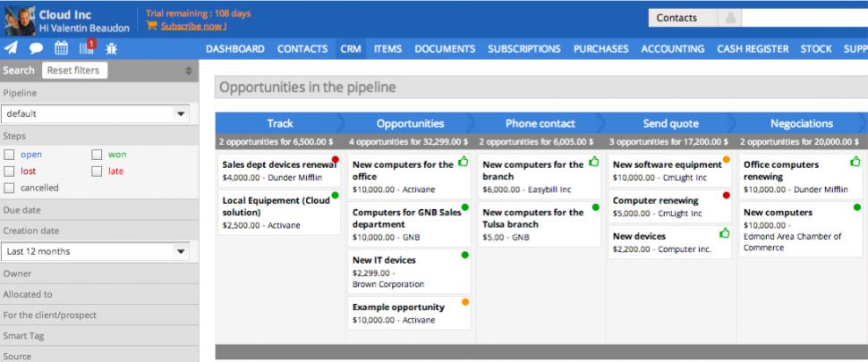Open the Creation date Last 12 months dropdown
868x362 pixels.
95,252
